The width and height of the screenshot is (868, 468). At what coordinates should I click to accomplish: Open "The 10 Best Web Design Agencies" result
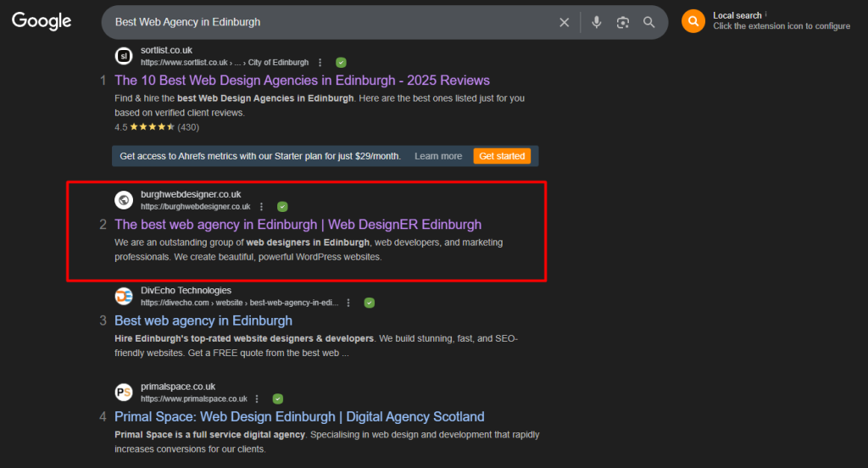[302, 81]
